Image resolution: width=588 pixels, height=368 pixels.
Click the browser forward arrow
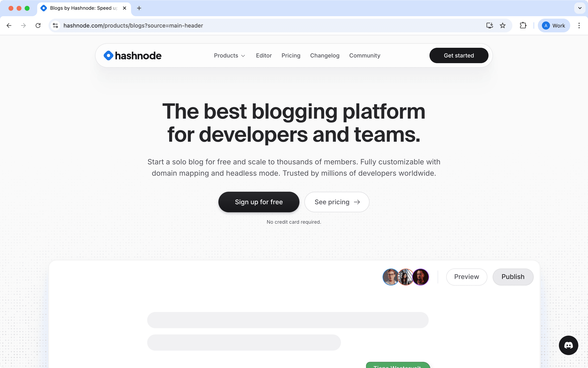pyautogui.click(x=23, y=26)
